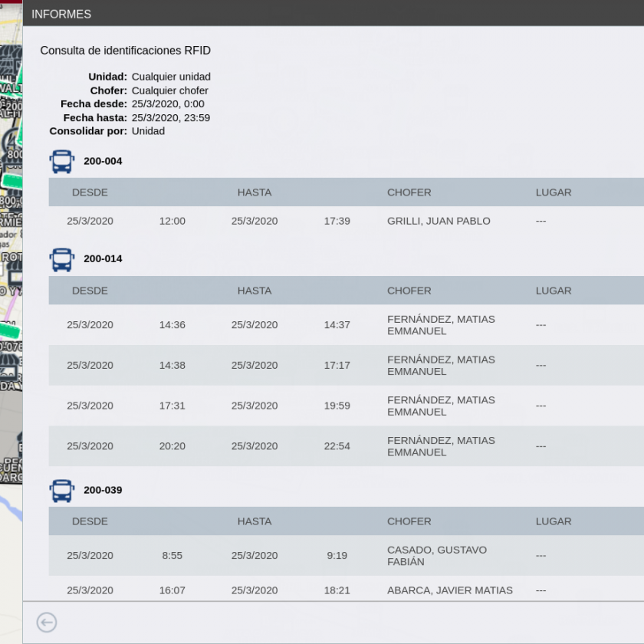644x644 pixels.
Task: Select the 200-014 unit heading
Action: click(103, 258)
